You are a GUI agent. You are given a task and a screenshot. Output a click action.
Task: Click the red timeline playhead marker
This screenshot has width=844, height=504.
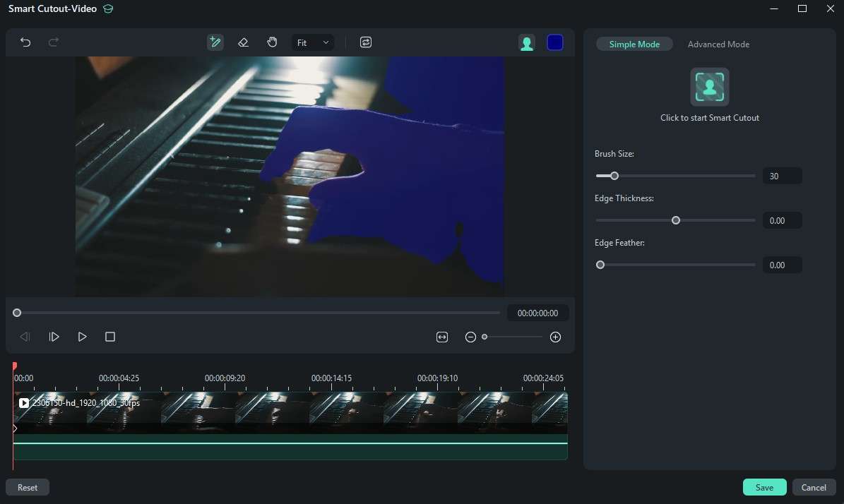pos(15,366)
